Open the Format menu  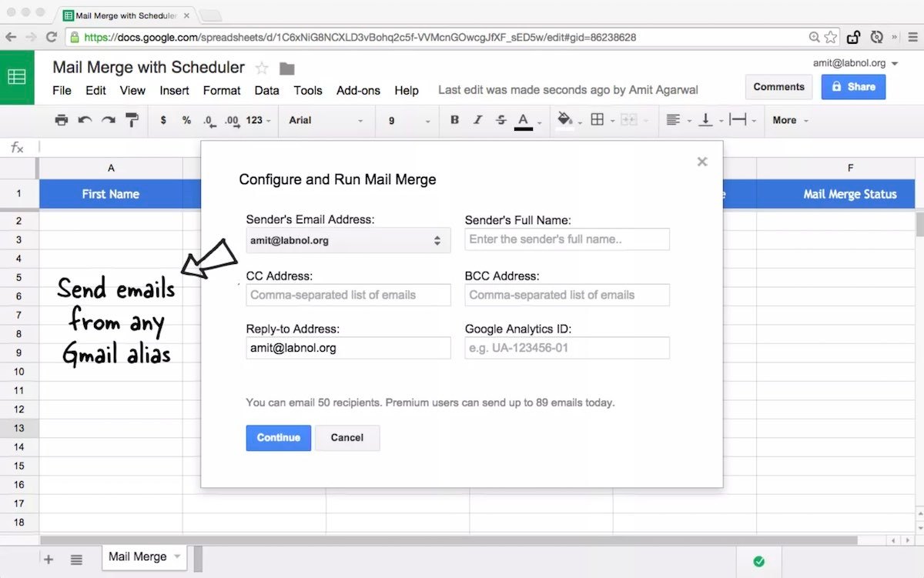(x=222, y=90)
